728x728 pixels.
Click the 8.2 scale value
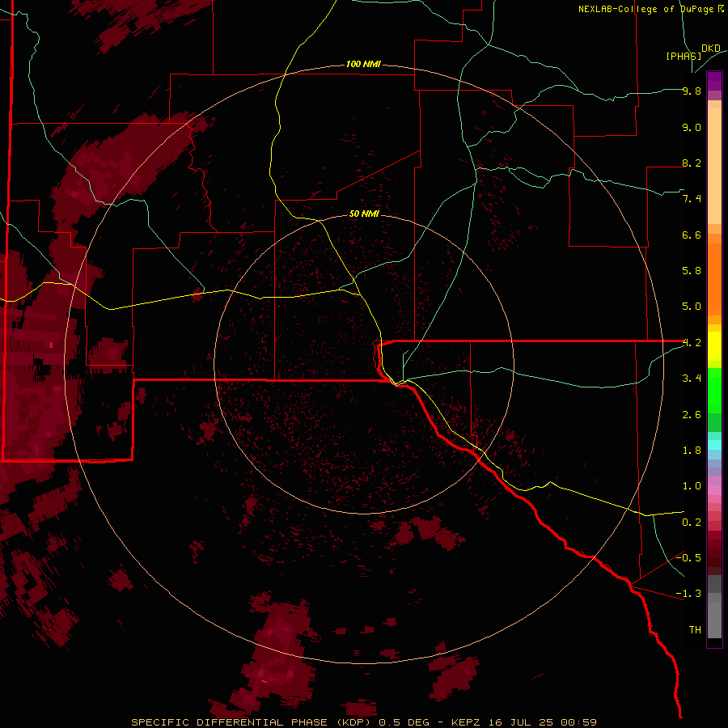coord(692,163)
